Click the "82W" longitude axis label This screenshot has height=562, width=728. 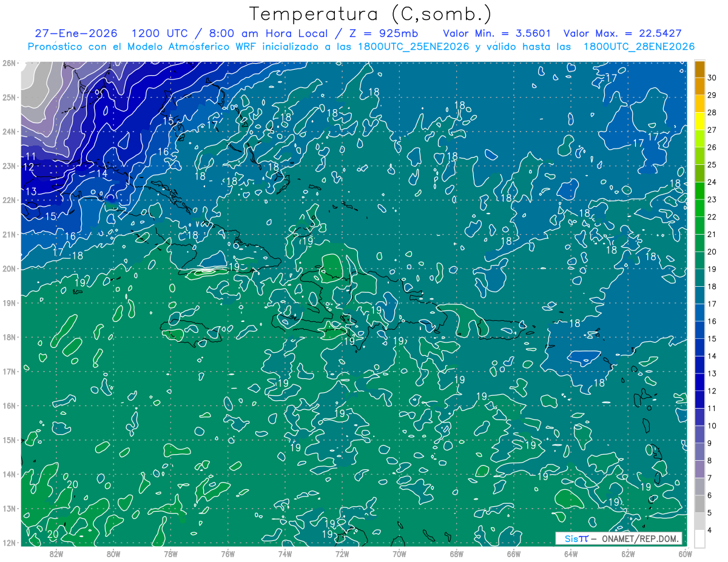pyautogui.click(x=56, y=553)
